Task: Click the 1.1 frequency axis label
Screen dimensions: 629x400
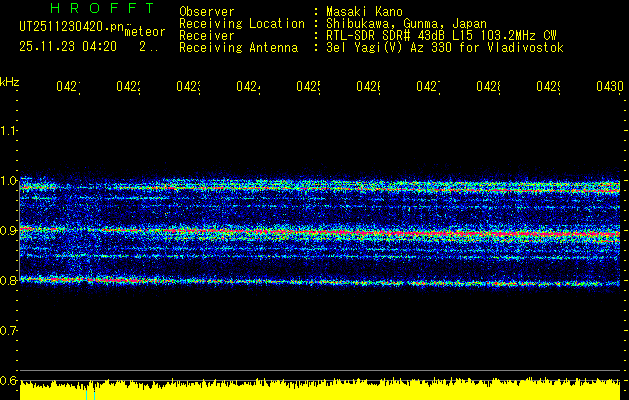Action: pyautogui.click(x=8, y=130)
